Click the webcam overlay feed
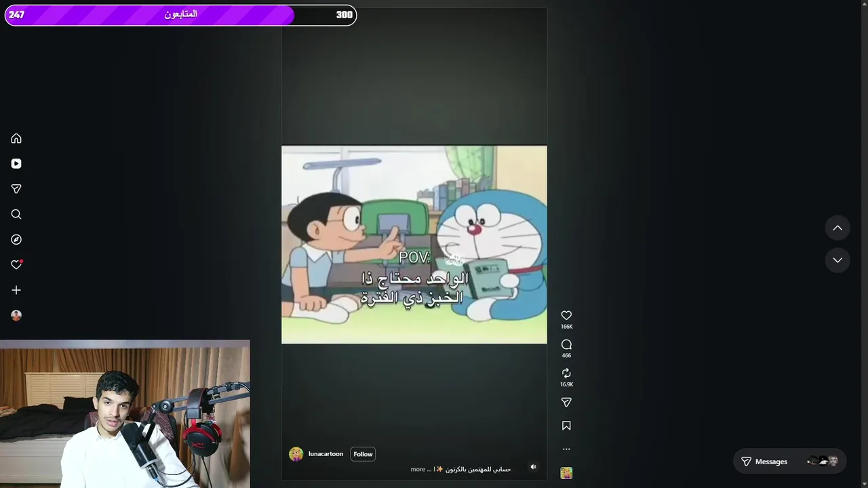 pos(125,414)
